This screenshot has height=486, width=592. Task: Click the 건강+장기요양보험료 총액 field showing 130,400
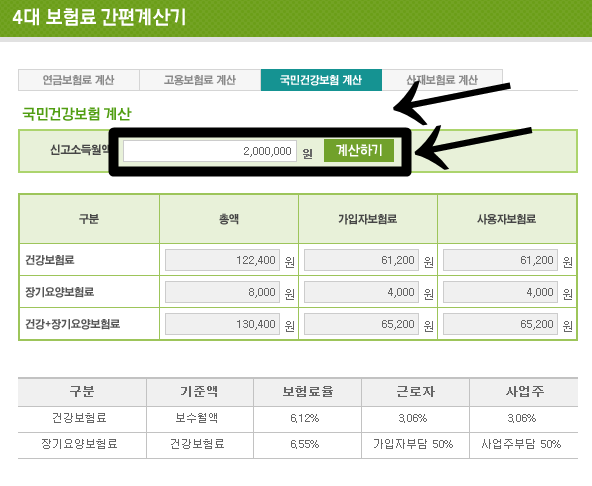tap(222, 324)
